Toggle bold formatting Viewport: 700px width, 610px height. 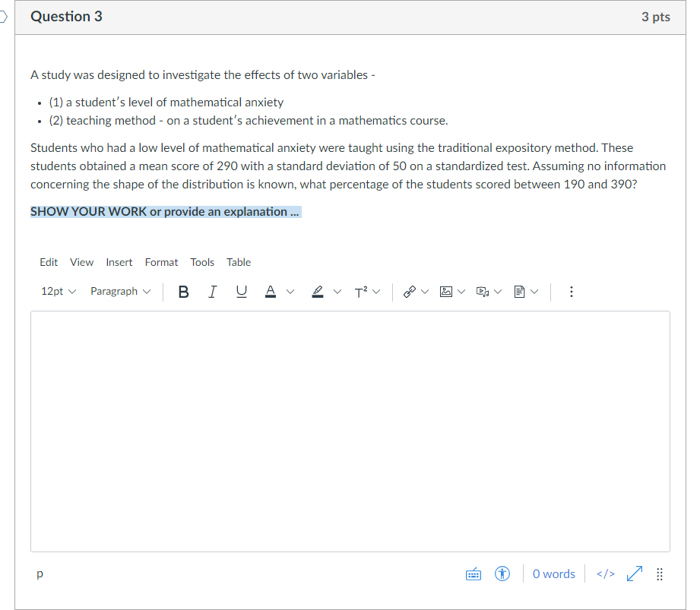point(183,292)
